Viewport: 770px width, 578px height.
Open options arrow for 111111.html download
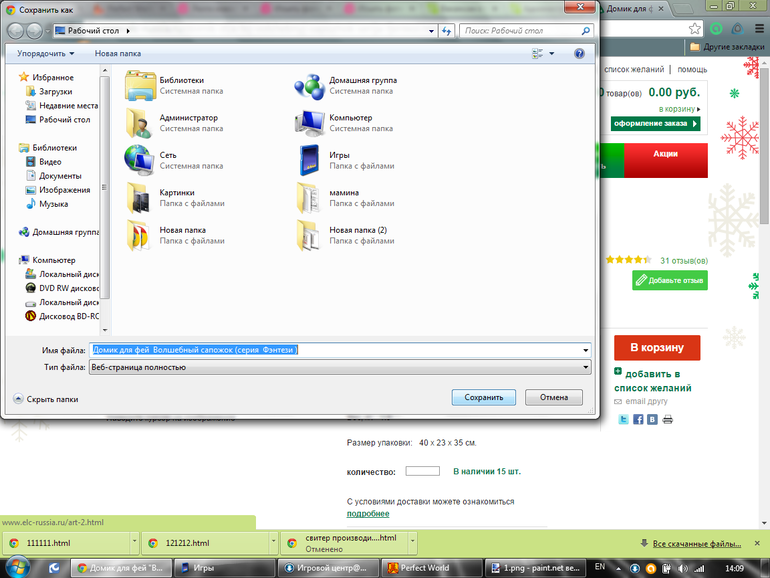[x=134, y=543]
